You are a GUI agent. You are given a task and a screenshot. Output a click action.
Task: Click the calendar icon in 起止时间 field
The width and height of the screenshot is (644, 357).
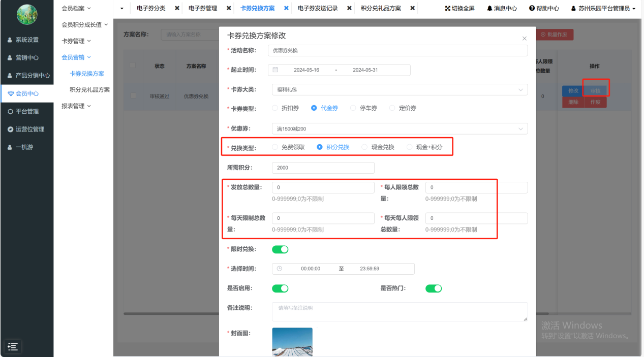275,70
